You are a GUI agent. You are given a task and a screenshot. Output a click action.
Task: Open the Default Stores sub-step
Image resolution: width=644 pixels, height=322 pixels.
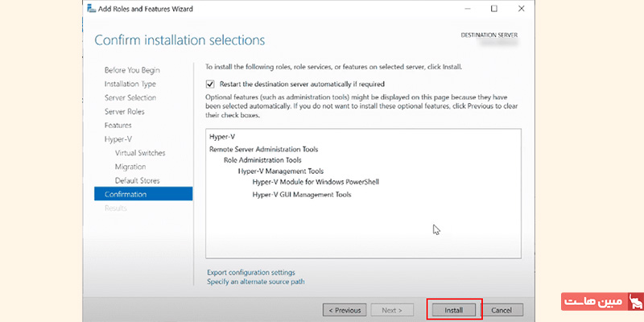click(137, 180)
